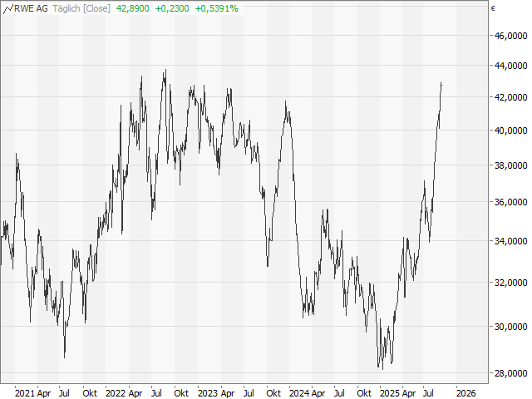The width and height of the screenshot is (532, 399).
Task: Click the [Close] price type label
Action: [x=96, y=8]
